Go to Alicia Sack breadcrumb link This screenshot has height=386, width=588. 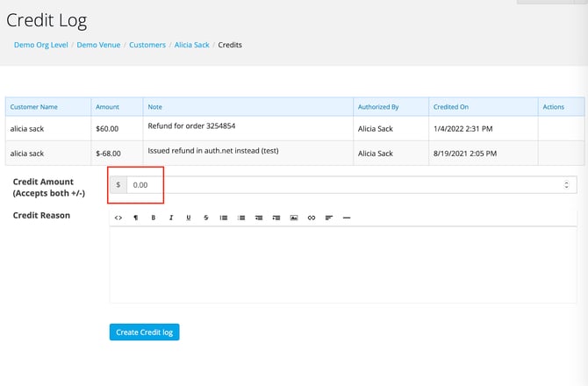[191, 45]
